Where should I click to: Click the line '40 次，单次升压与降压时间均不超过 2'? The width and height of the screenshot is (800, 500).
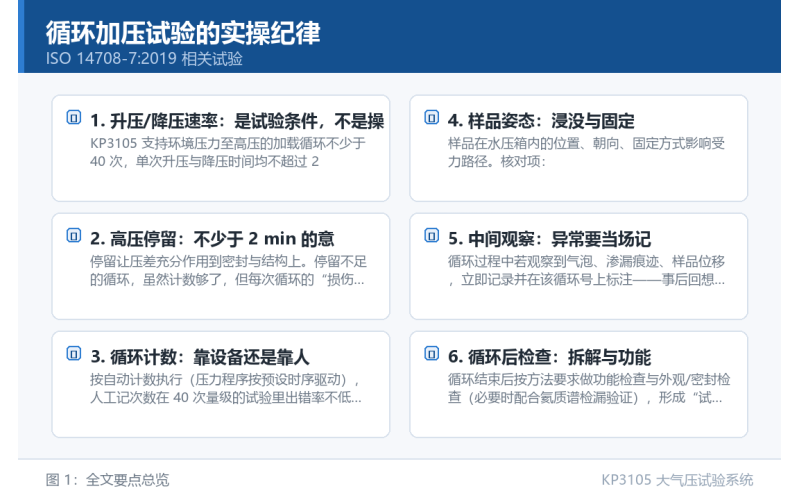coord(205,162)
